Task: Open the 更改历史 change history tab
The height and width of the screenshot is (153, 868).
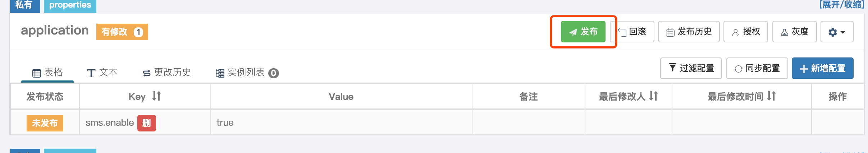Action: [x=167, y=73]
